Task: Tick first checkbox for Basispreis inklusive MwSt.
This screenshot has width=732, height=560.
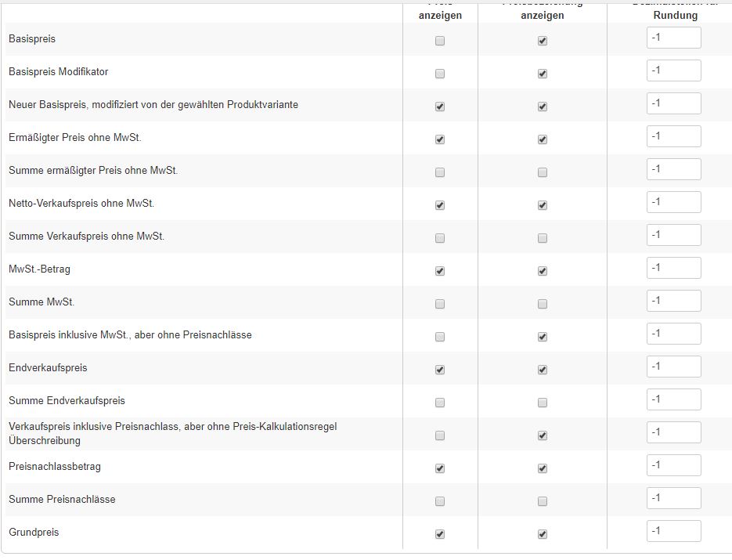Action: coord(440,337)
